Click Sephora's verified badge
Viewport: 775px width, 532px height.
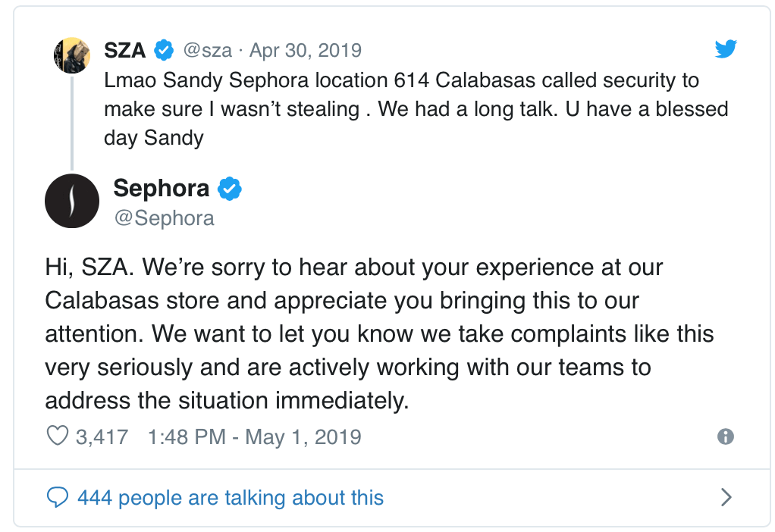(x=230, y=188)
